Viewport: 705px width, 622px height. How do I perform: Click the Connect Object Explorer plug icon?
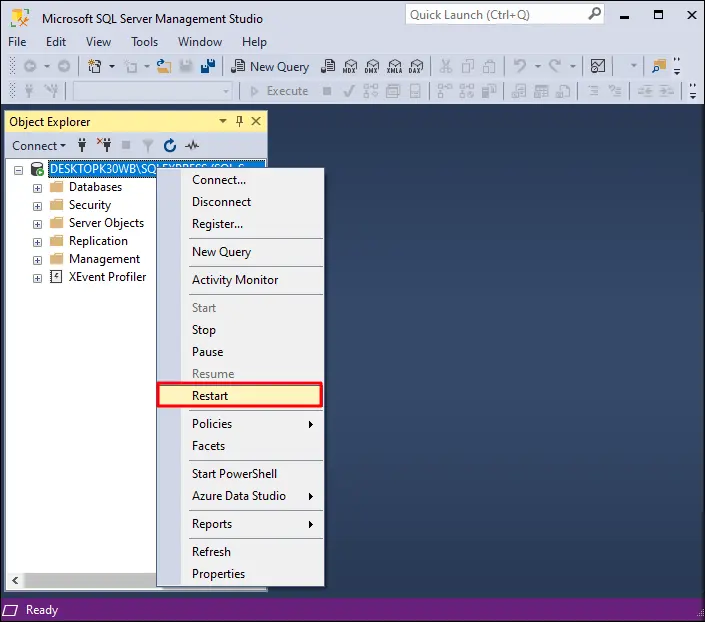pos(82,145)
